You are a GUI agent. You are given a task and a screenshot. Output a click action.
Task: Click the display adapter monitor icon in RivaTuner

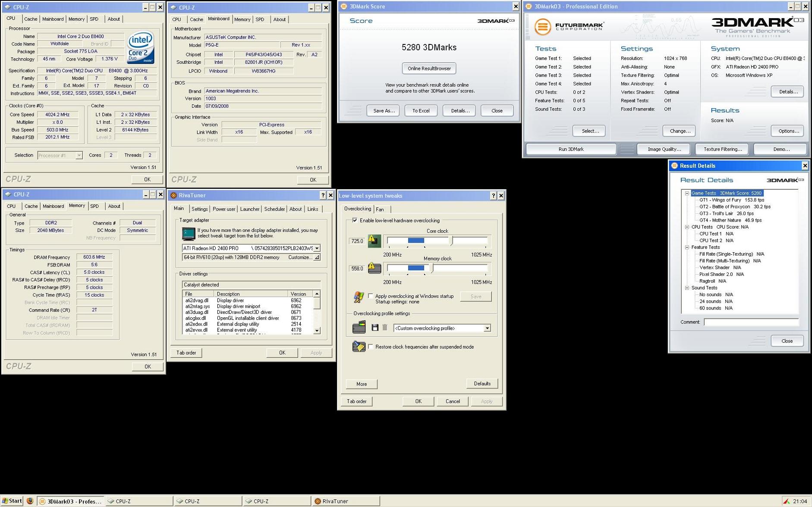coord(188,233)
